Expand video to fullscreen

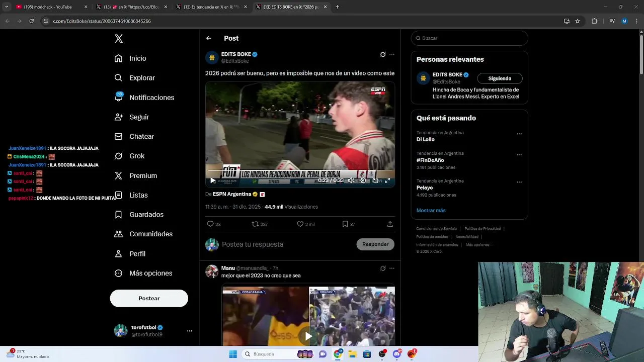click(x=387, y=180)
